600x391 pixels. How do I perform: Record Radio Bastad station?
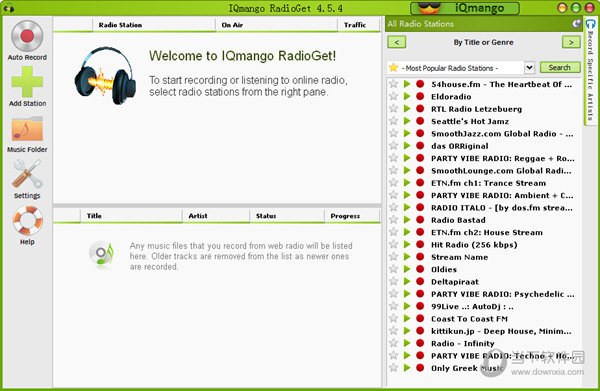(x=420, y=220)
